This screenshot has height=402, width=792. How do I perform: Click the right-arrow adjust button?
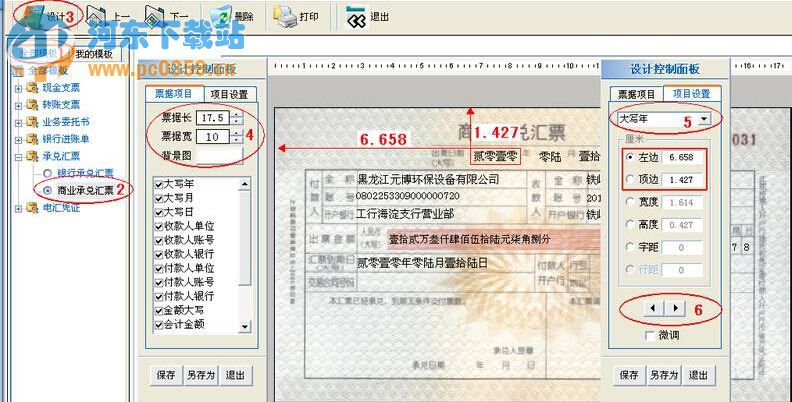(x=675, y=308)
